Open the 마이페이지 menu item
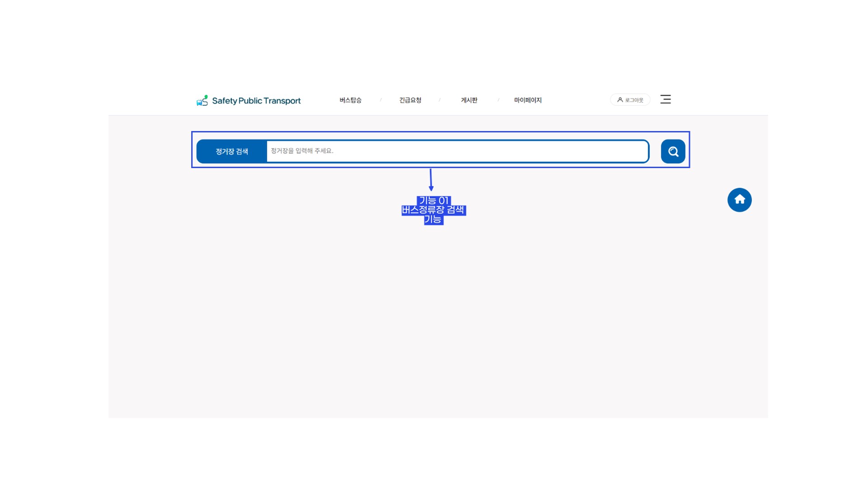868x488 pixels. coord(528,100)
